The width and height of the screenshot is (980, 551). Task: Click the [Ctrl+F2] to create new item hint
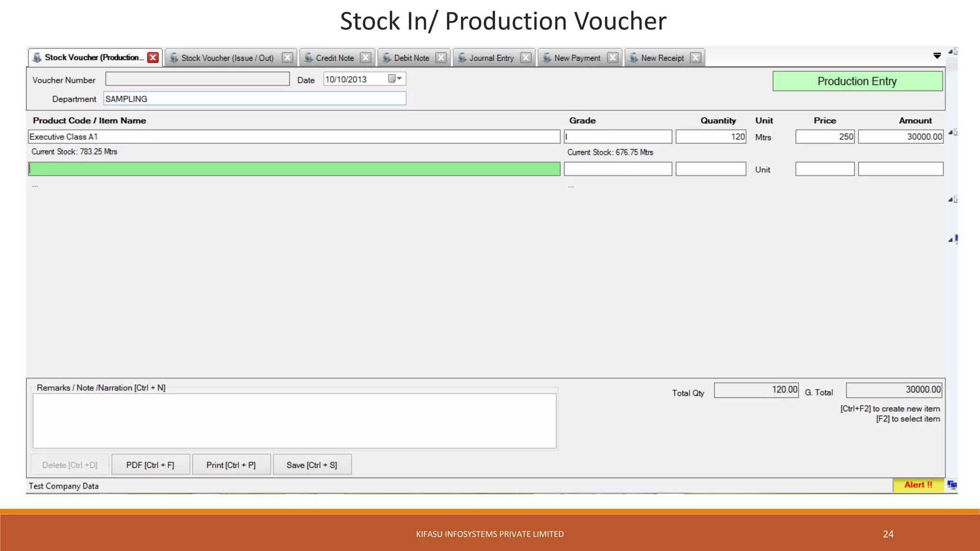click(x=890, y=408)
